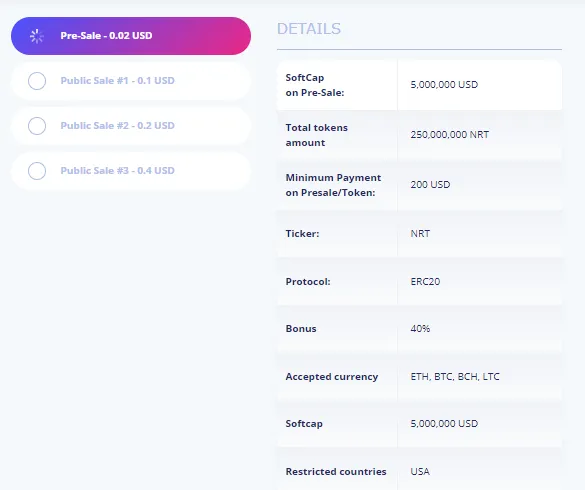The height and width of the screenshot is (490, 585).
Task: Select the Public Sale #3 radio circle
Action: tap(37, 171)
